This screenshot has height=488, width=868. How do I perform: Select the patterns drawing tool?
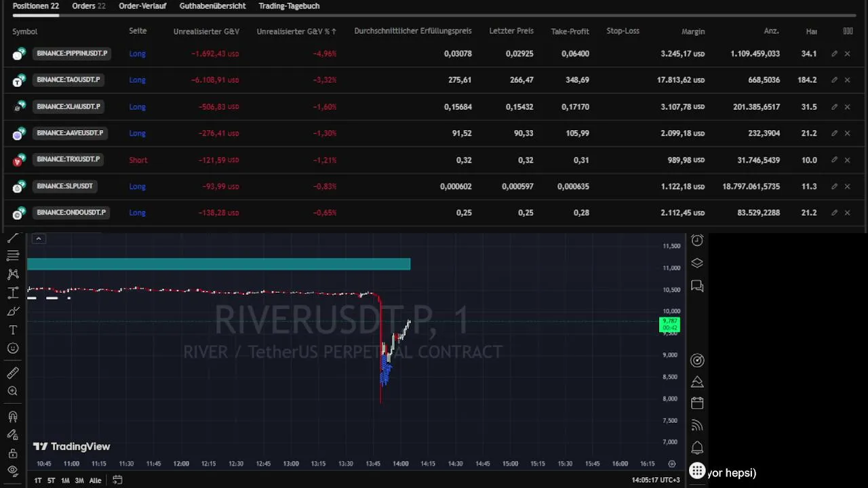[x=13, y=274]
